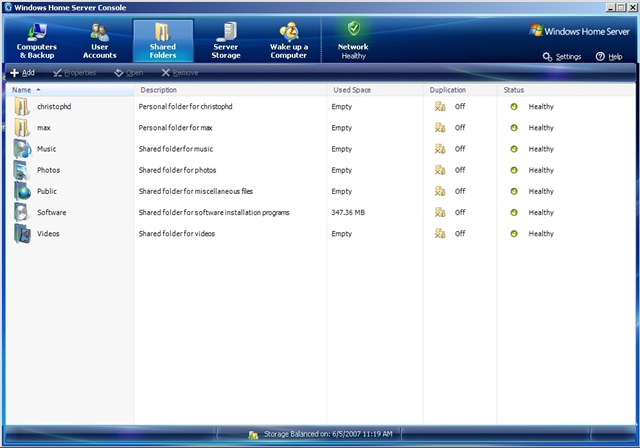Screen dimensions: 640x448
Task: Click 'Shared folder for videos' description
Action: click(x=177, y=234)
